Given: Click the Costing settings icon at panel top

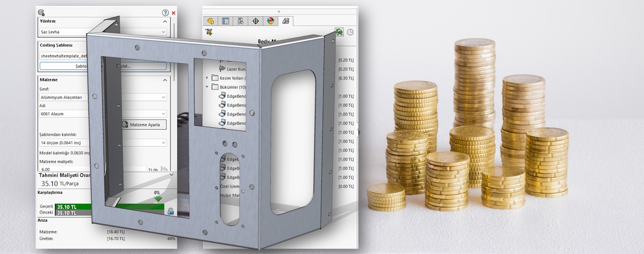Looking at the screenshot, I should 41,13.
